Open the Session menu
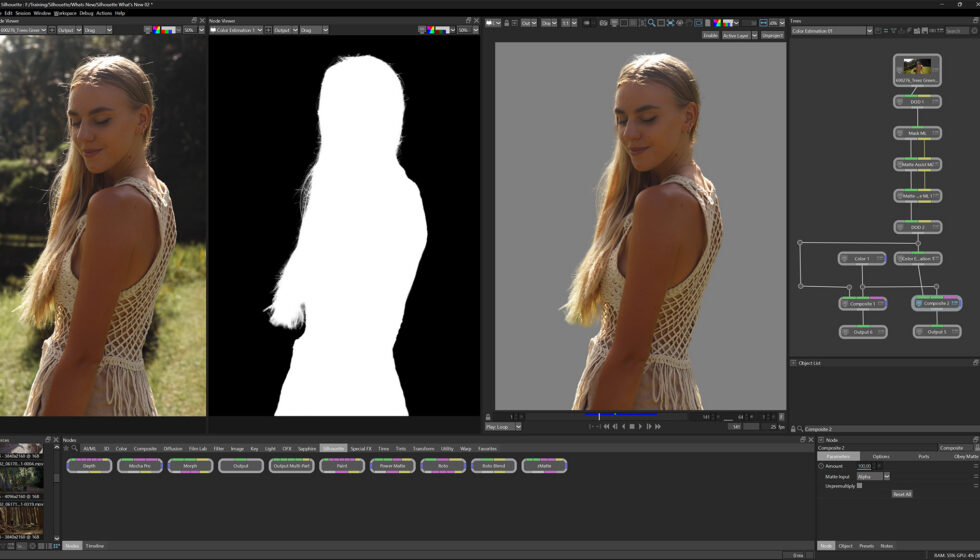This screenshot has width=980, height=560. (x=22, y=12)
